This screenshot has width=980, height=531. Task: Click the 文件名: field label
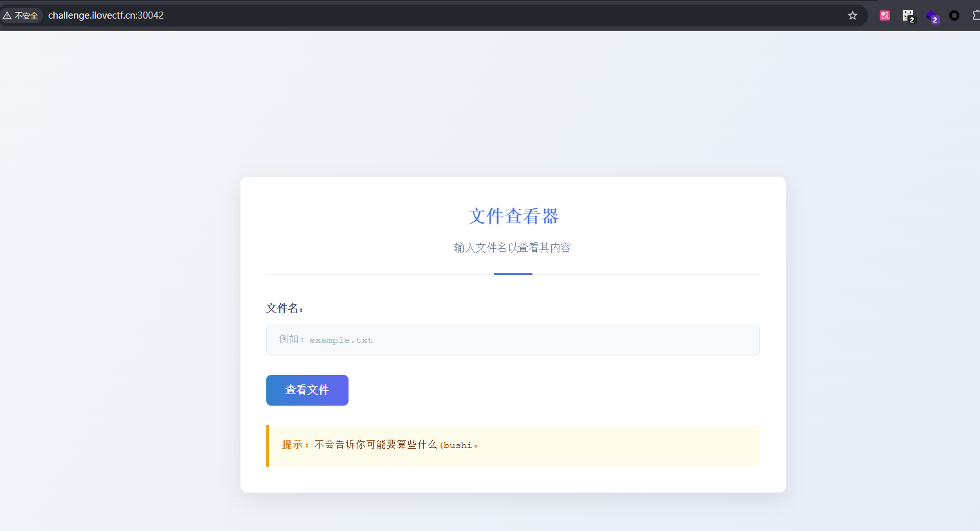point(284,309)
